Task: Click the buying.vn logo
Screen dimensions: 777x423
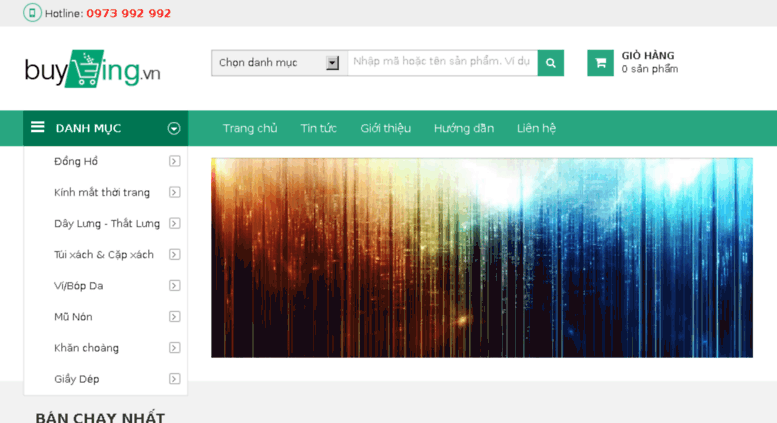Action: point(93,69)
